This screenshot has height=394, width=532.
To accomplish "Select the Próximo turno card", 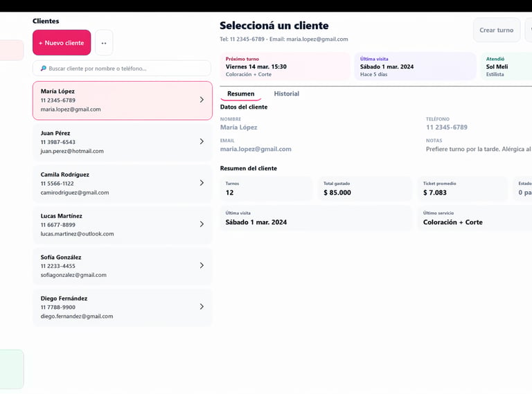I will pyautogui.click(x=285, y=66).
